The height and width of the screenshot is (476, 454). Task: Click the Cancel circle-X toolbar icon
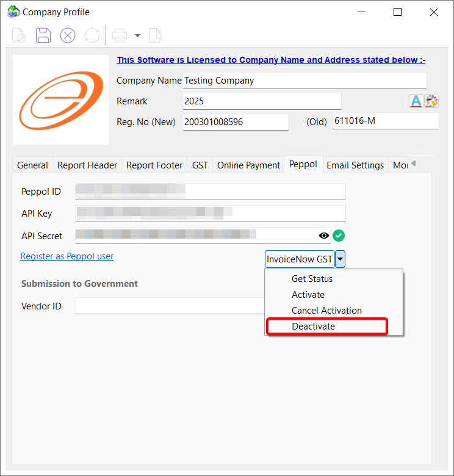68,35
